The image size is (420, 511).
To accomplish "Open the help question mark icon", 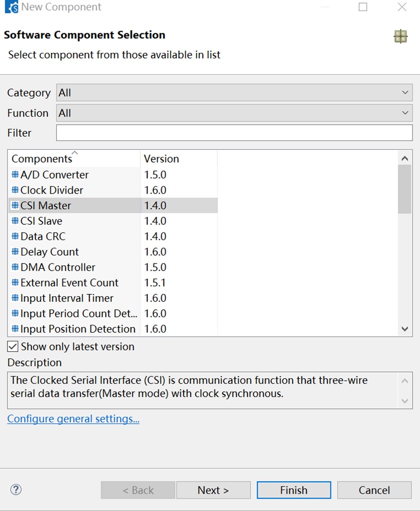I will point(16,489).
